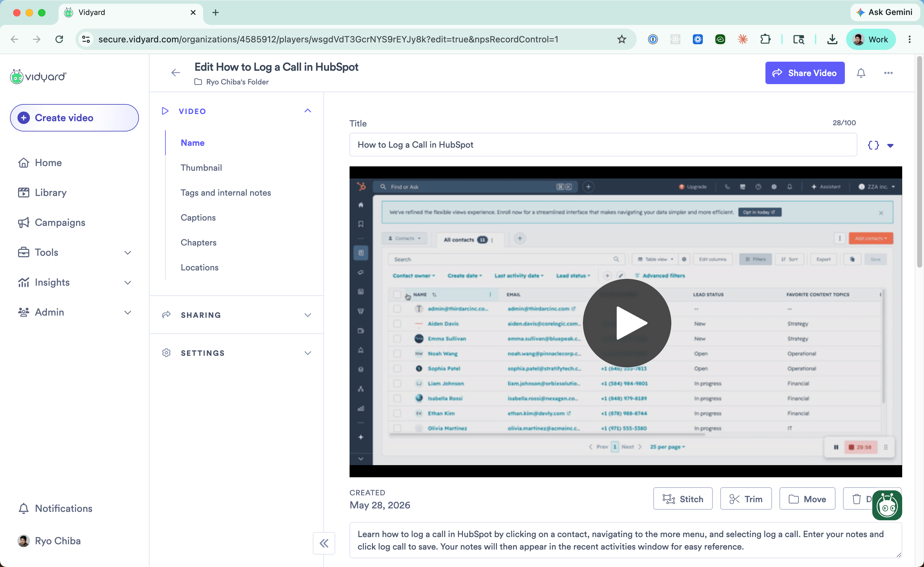Click the orange asterisk extension icon

pos(742,39)
